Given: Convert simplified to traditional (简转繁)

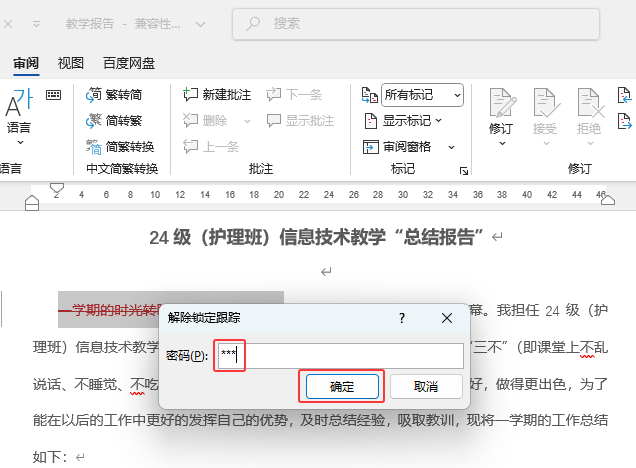Looking at the screenshot, I should 114,120.
